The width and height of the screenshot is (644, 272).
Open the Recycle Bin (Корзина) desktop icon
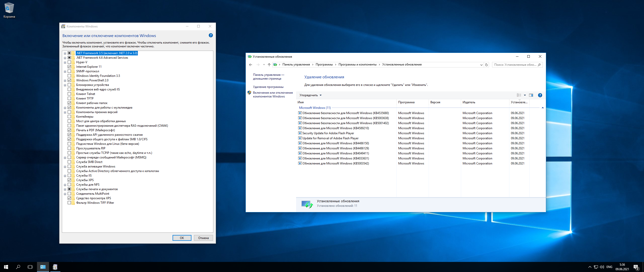[x=9, y=10]
